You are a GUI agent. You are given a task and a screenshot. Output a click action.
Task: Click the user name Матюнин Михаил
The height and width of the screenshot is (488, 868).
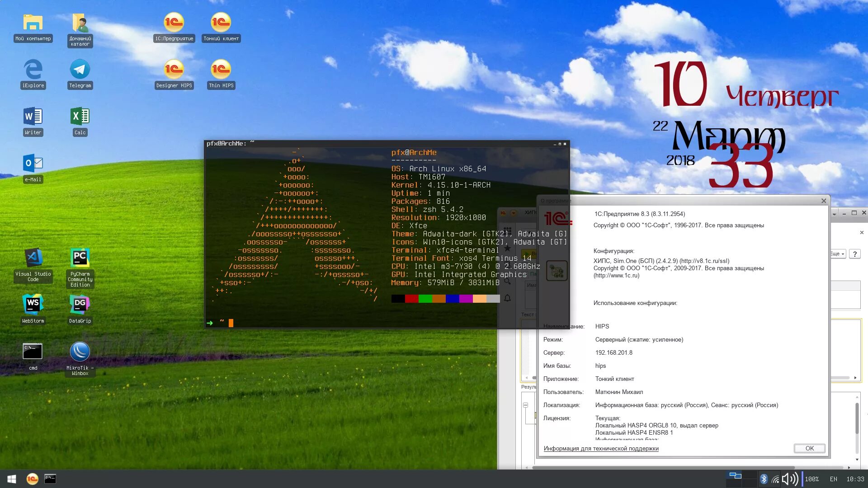point(619,392)
